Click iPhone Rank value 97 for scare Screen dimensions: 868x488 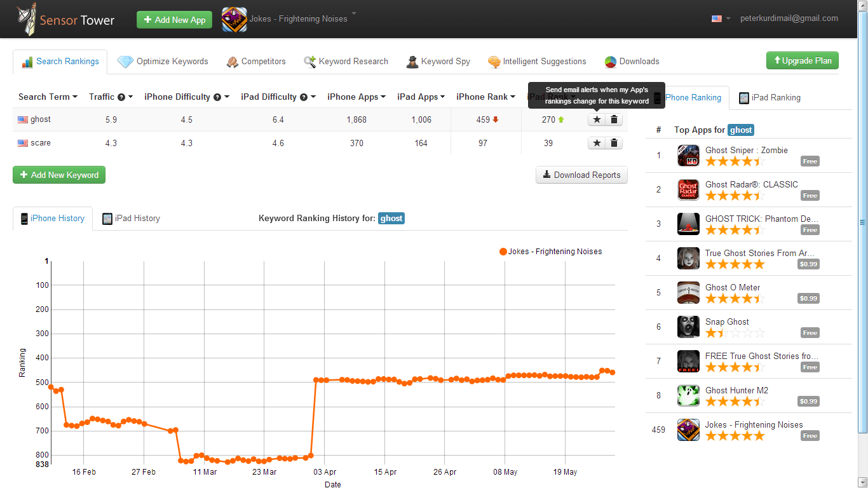(483, 143)
